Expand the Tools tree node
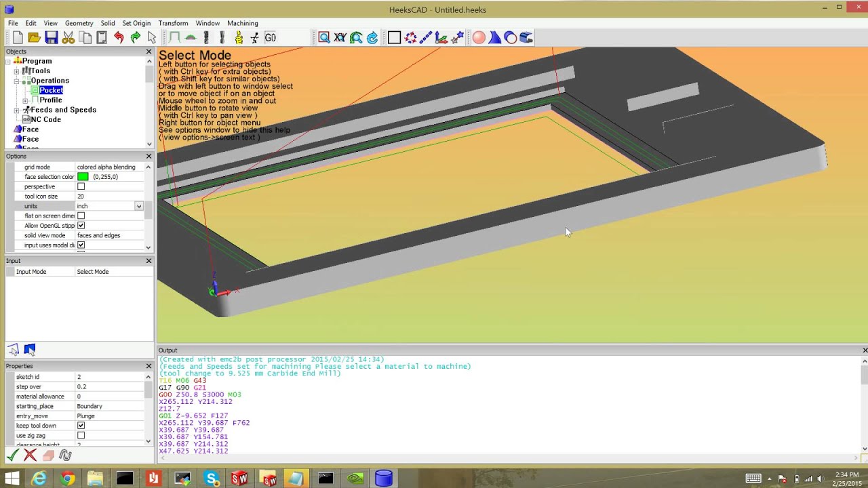The image size is (868, 488). [16, 71]
